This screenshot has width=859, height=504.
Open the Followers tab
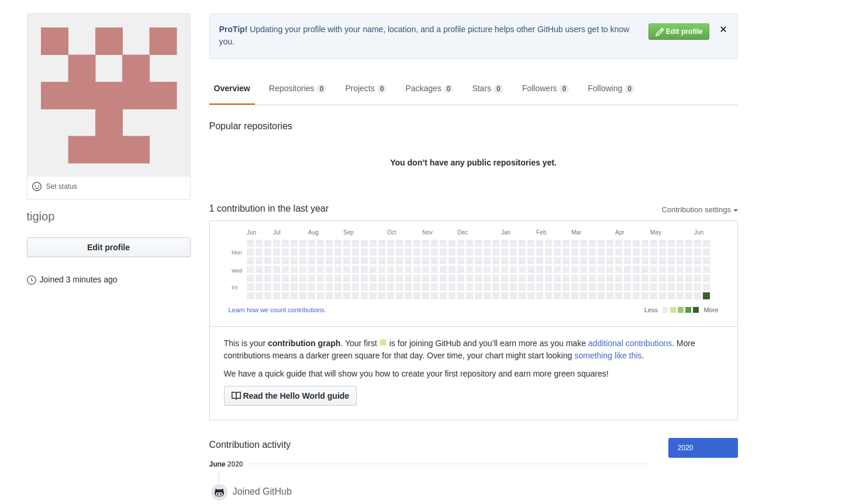coord(545,89)
